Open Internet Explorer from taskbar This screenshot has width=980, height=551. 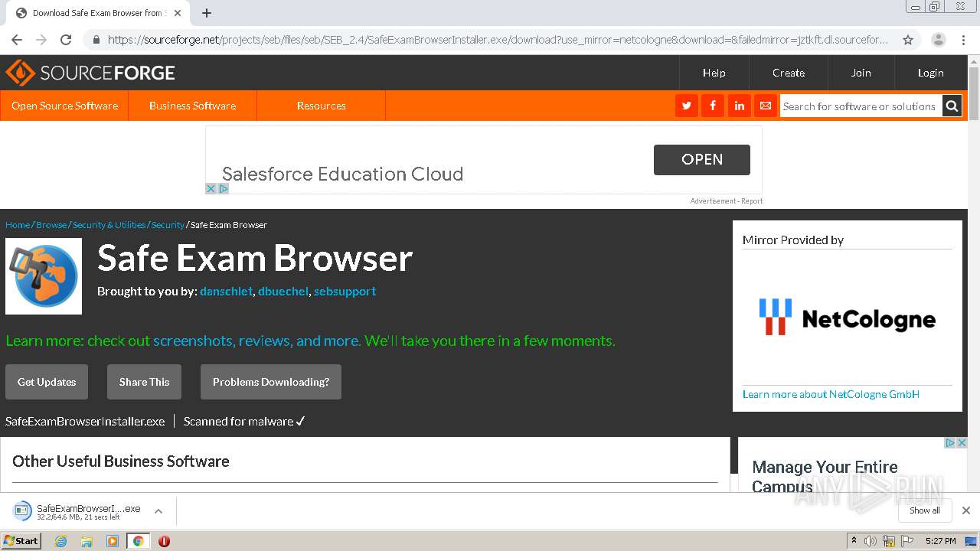61,541
